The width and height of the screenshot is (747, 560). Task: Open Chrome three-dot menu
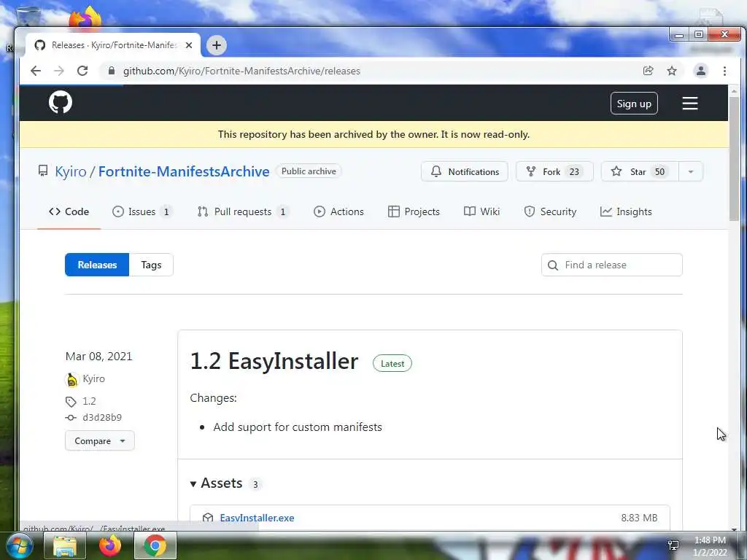[724, 71]
